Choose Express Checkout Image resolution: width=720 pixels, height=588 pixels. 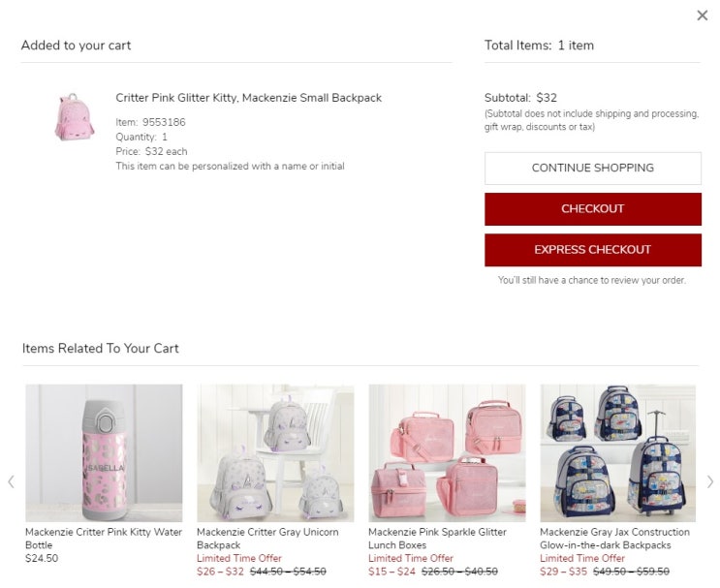coord(592,250)
